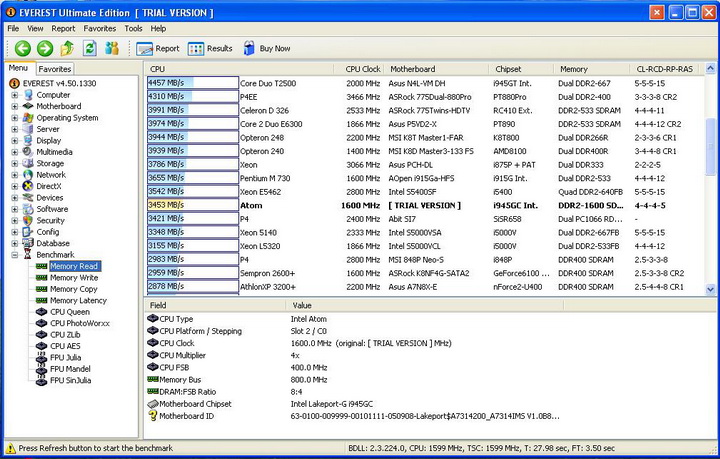Screen dimensions: 720x459
Task: Click the FPU Julia icon
Action: pyautogui.click(x=41, y=358)
